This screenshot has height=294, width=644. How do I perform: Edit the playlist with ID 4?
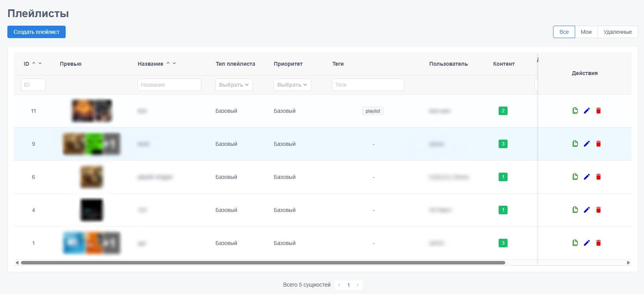587,210
